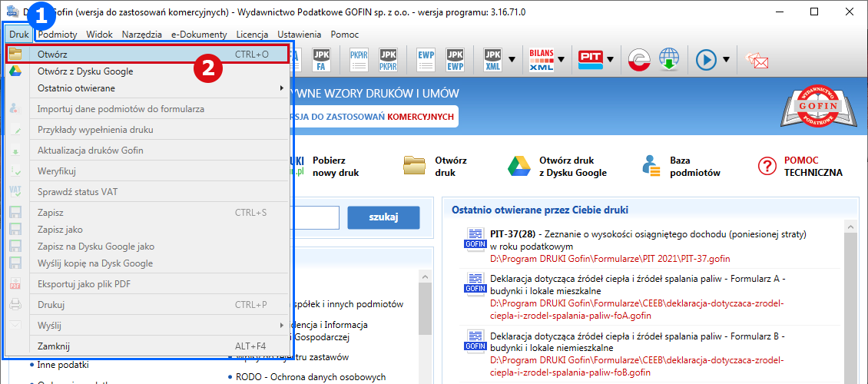Choose Zapisz jako menu entry

(x=147, y=230)
